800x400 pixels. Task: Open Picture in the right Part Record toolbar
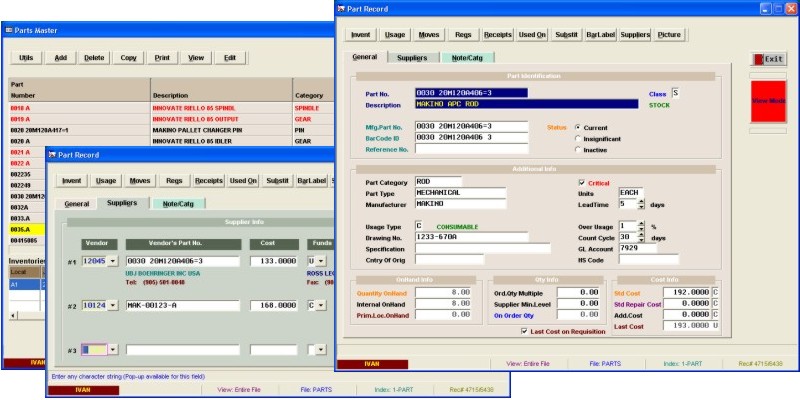click(669, 34)
